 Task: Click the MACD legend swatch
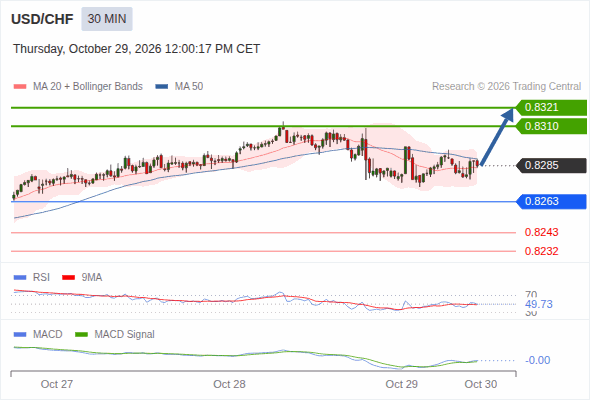pos(20,335)
